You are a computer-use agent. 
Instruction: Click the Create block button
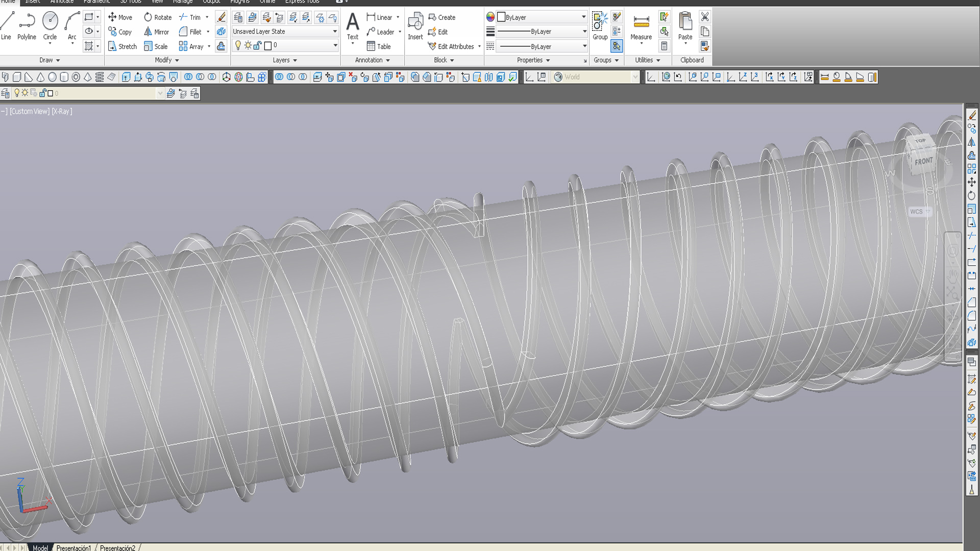coord(442,17)
